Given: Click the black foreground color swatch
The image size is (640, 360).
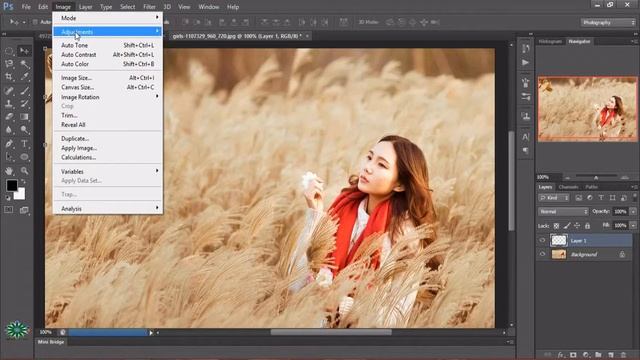Looking at the screenshot, I should 11,185.
